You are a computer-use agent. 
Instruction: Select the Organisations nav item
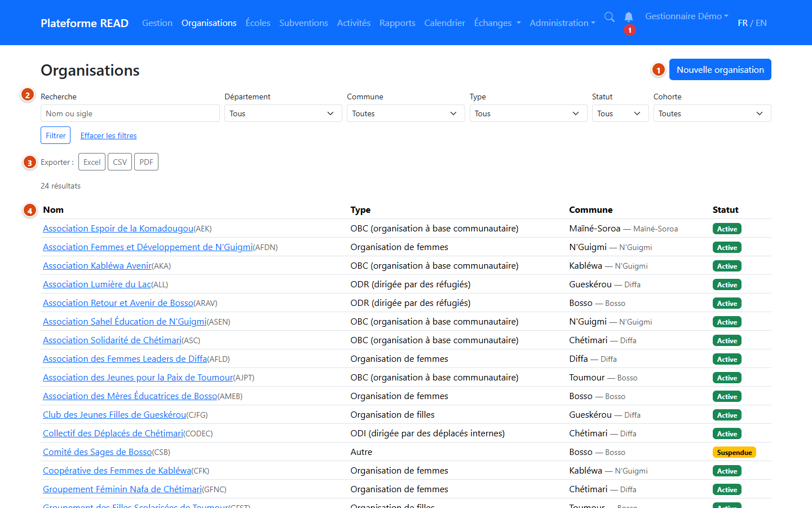(x=209, y=23)
